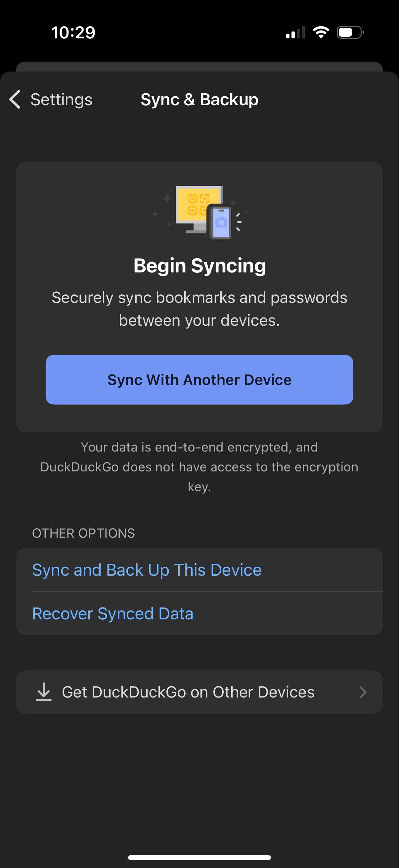Tap the securely sync bookmarks description
Image resolution: width=399 pixels, height=868 pixels.
click(x=199, y=308)
